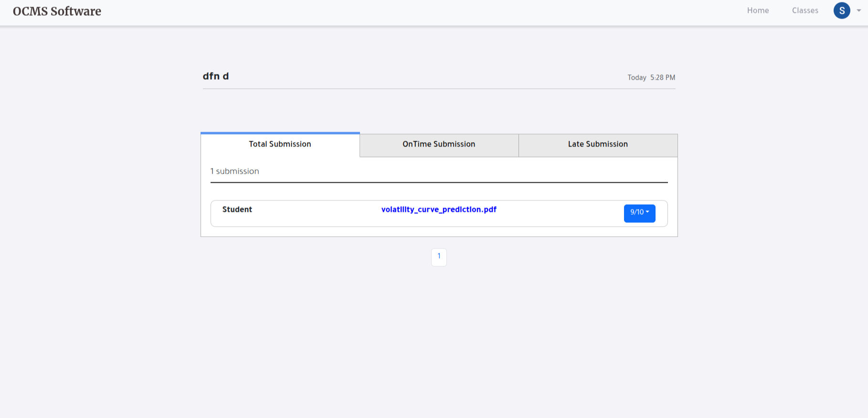Switch to the Total Submission tab
Viewport: 868px width, 418px height.
coord(280,144)
